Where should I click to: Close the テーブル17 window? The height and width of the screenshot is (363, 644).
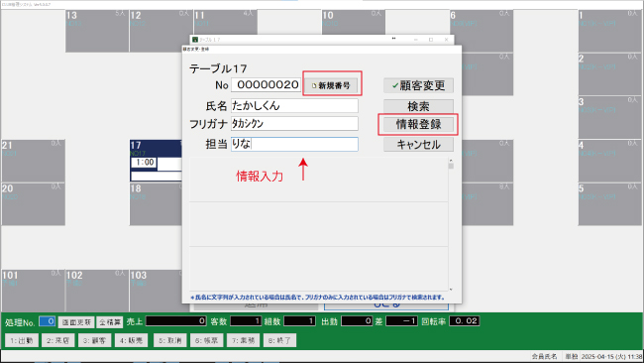tap(446, 40)
